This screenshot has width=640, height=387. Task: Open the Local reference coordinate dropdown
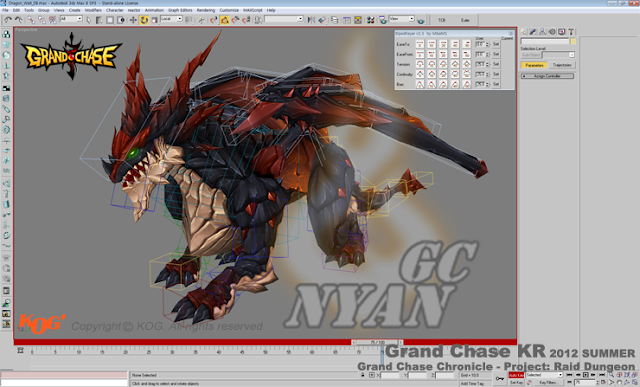pyautogui.click(x=171, y=19)
